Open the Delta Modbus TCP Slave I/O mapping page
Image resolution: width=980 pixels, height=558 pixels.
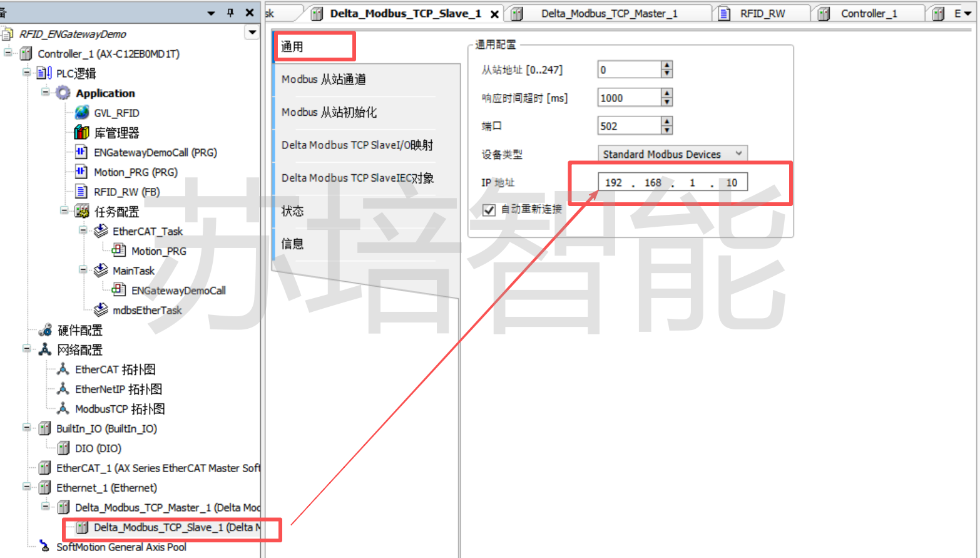click(357, 145)
